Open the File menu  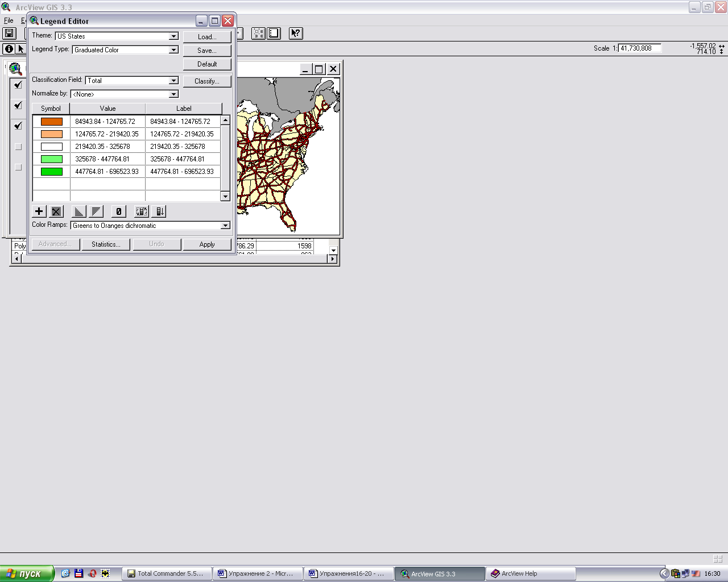point(9,20)
